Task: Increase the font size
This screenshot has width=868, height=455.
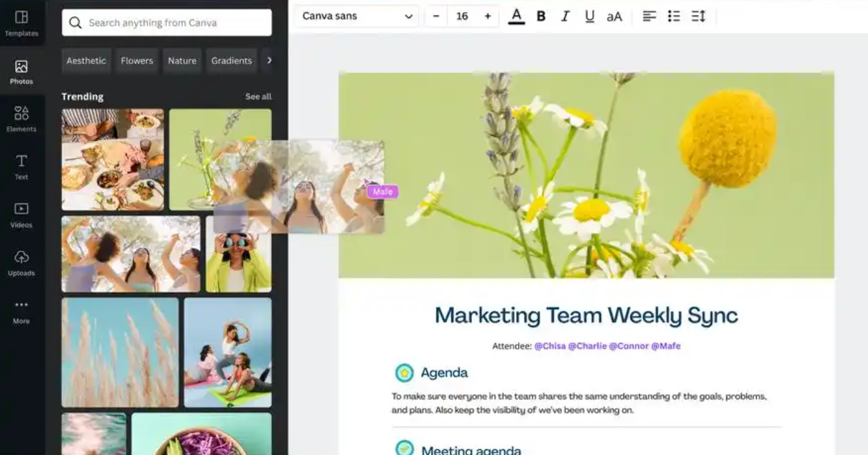Action: pos(488,16)
